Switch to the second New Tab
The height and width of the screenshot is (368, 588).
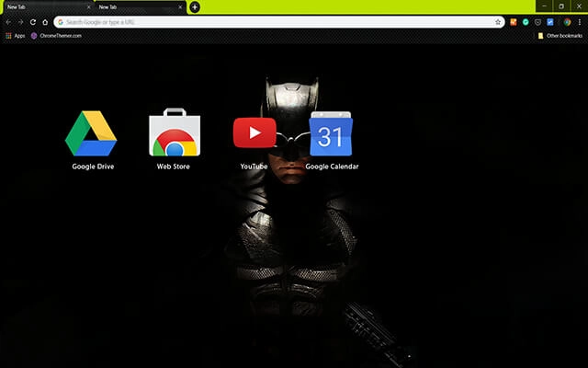(x=139, y=7)
